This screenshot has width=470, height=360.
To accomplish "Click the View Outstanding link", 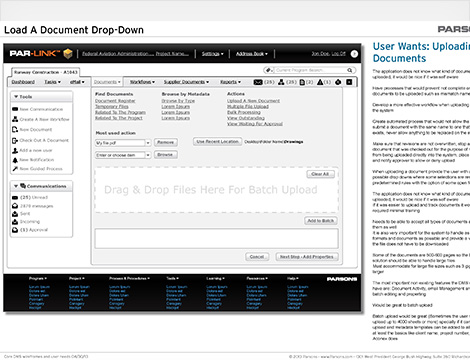I will (x=246, y=118).
